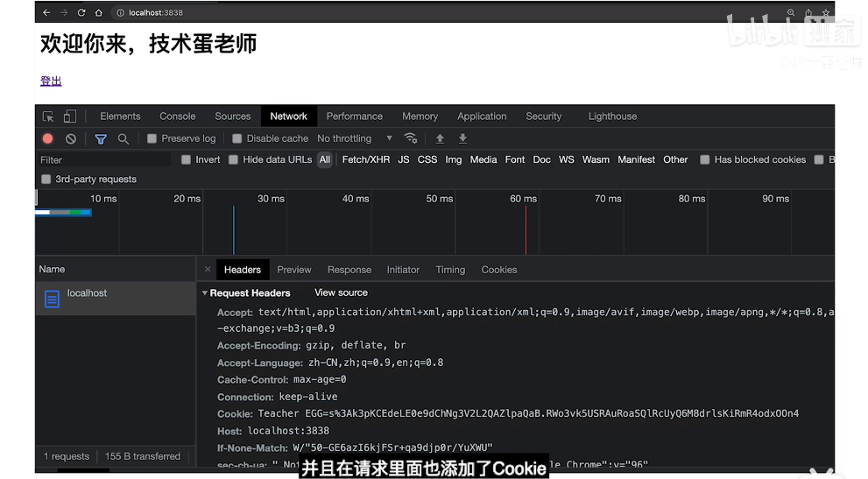Filter requests by Wasm

click(596, 159)
